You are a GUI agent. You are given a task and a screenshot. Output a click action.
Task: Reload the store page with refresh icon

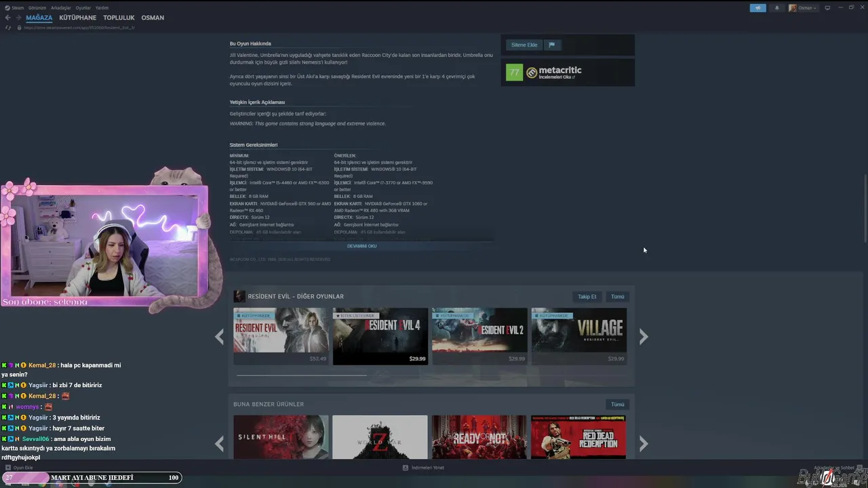point(8,28)
